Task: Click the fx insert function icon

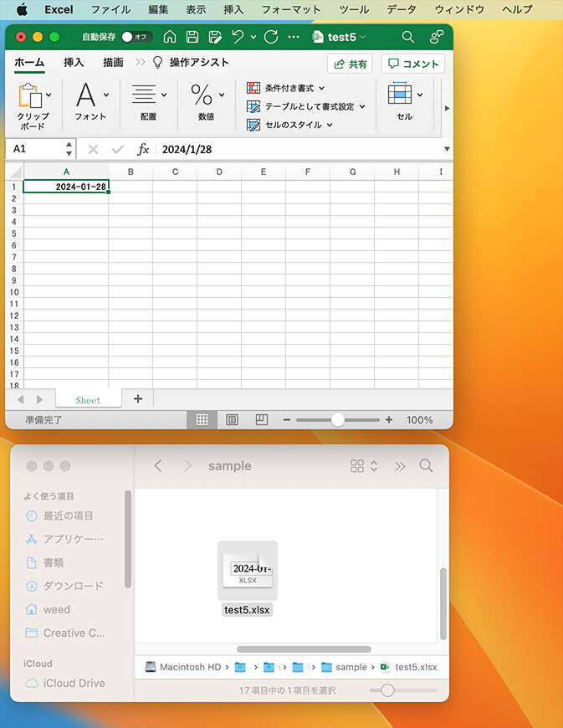Action: (x=143, y=149)
